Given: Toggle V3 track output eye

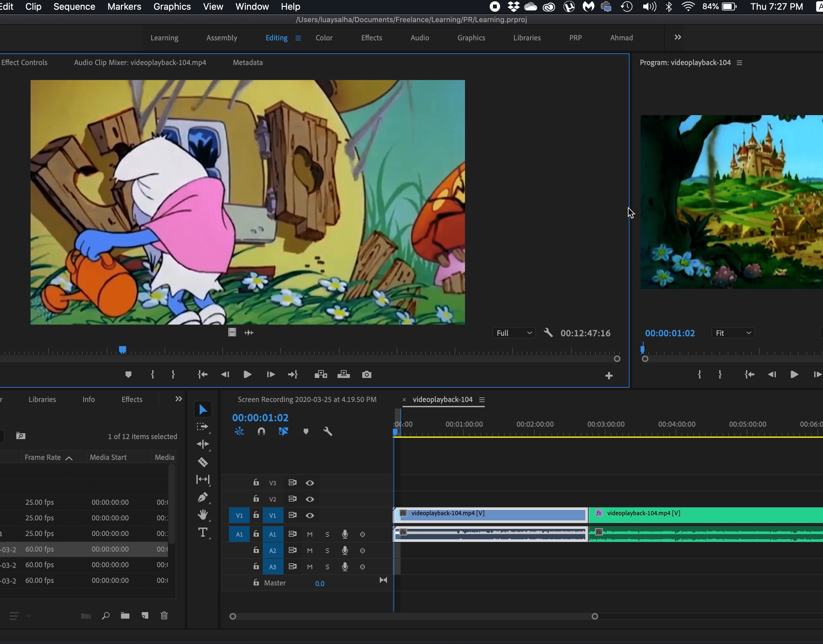Looking at the screenshot, I should point(310,483).
